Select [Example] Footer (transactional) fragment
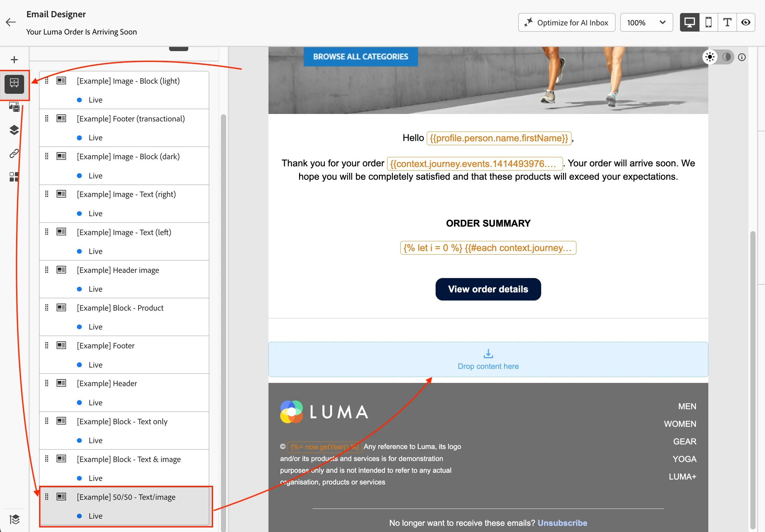The image size is (765, 532). point(124,128)
